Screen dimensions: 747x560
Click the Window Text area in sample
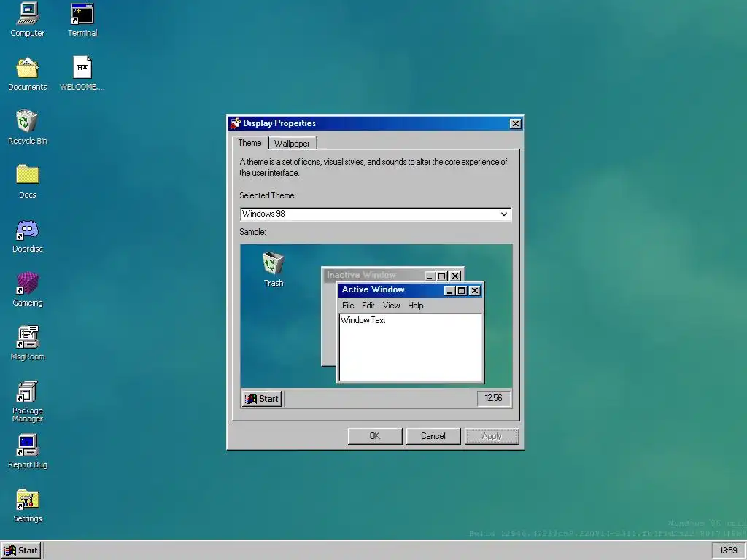(410, 348)
